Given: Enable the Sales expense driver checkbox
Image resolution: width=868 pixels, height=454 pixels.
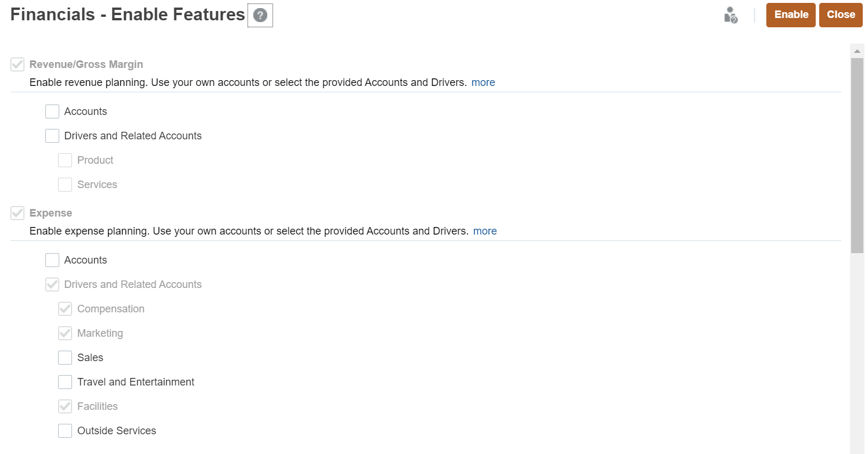Looking at the screenshot, I should coord(64,357).
